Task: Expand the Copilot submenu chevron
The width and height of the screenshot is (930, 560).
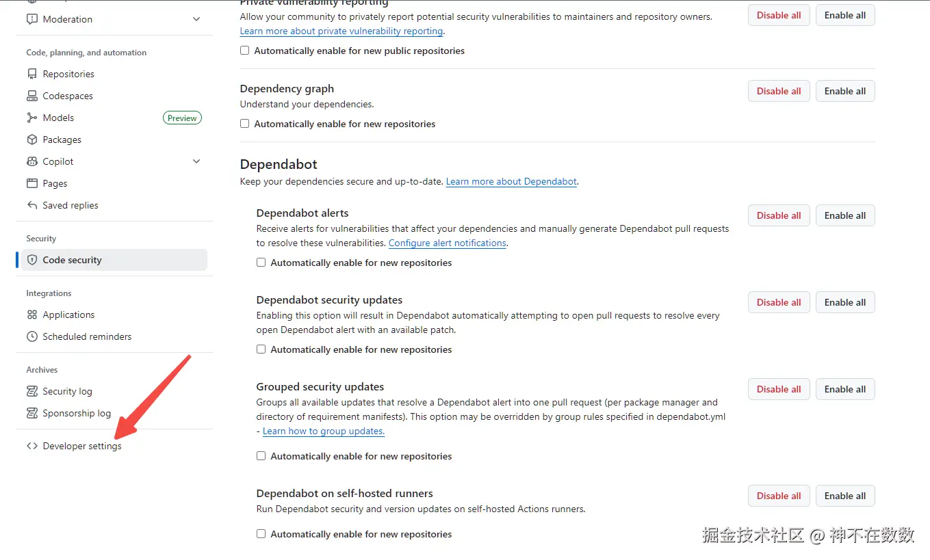Action: click(x=196, y=161)
